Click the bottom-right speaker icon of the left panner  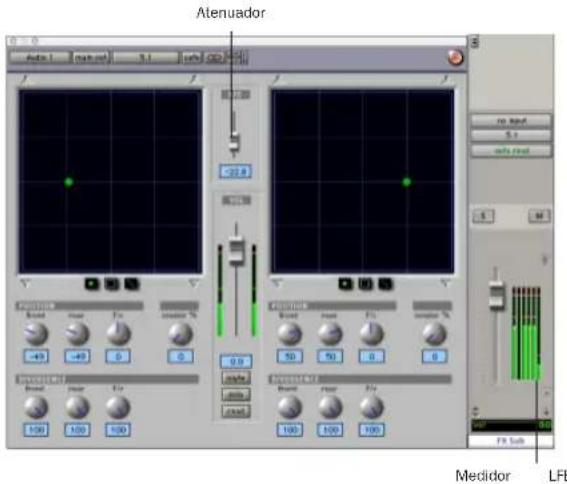point(194,283)
